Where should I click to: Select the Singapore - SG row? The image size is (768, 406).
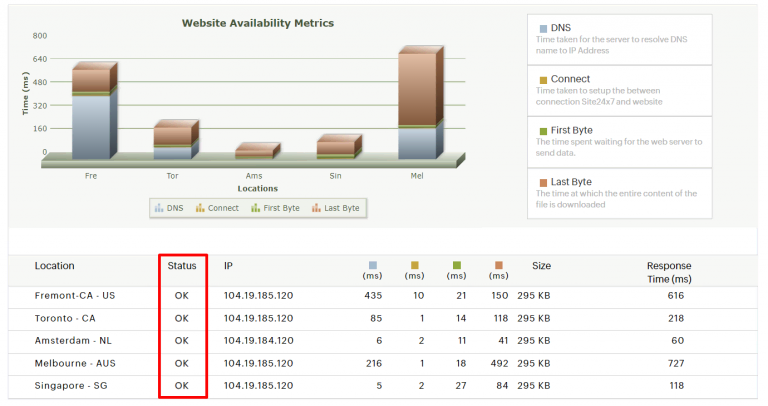[x=383, y=386]
